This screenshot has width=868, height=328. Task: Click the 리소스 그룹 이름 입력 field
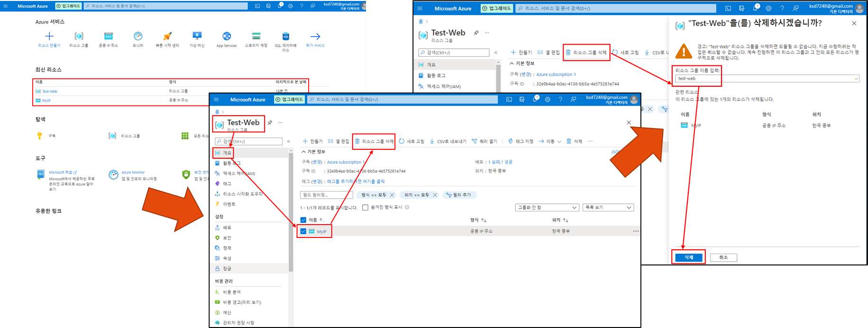point(767,79)
